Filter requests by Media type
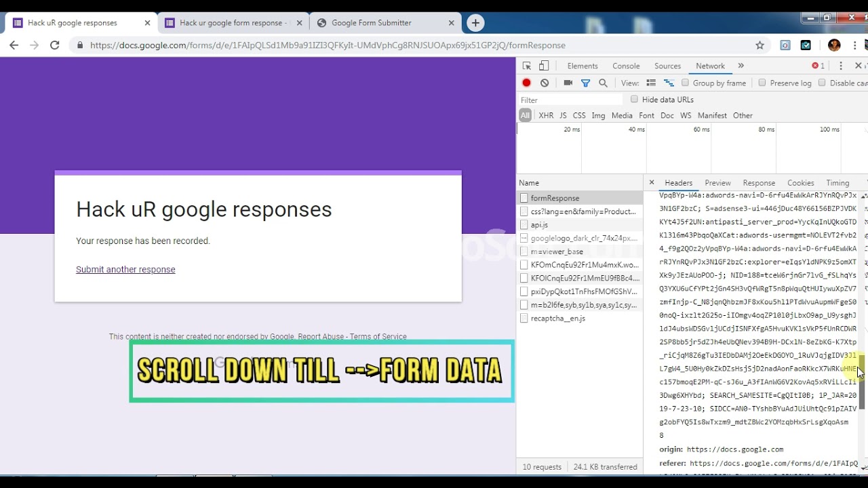This screenshot has height=488, width=868. [x=622, y=115]
